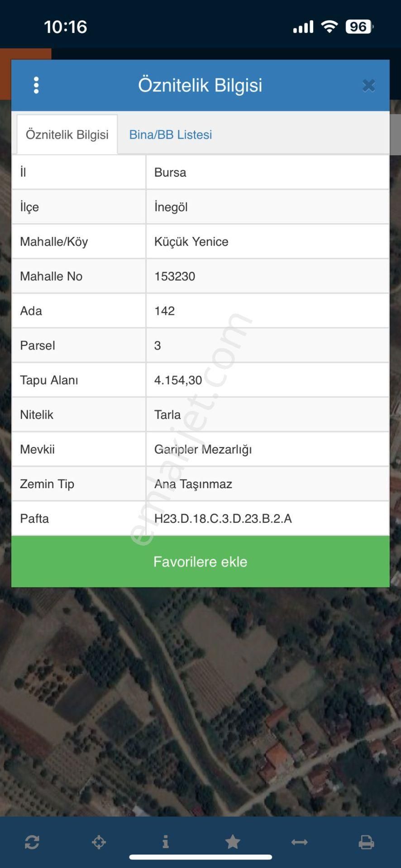Tap the double-arrow measure icon
The height and width of the screenshot is (868, 401).
(x=299, y=842)
